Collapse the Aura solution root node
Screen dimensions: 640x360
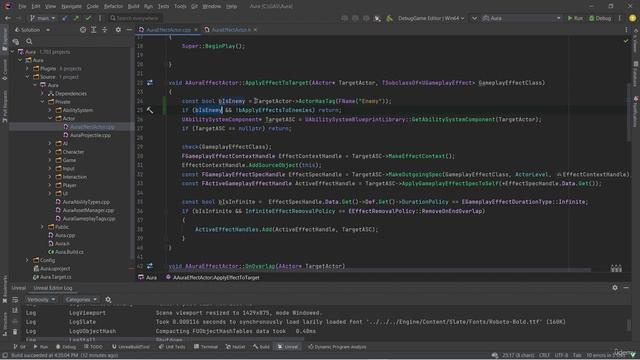point(12,52)
